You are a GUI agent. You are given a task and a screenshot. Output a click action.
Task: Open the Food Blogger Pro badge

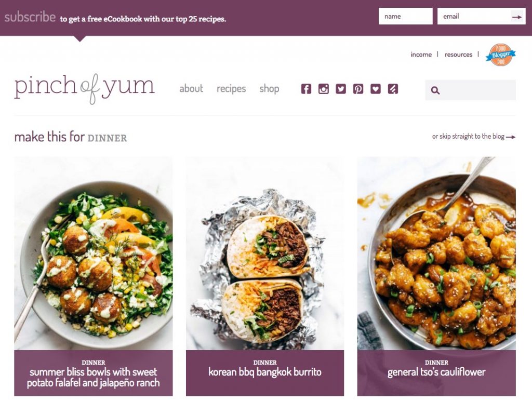pos(500,55)
